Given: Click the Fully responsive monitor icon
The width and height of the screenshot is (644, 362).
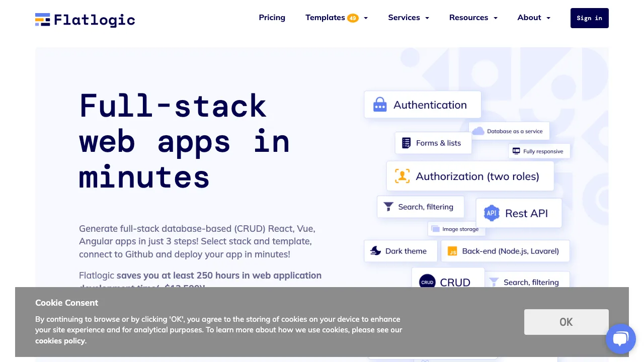Looking at the screenshot, I should (516, 151).
